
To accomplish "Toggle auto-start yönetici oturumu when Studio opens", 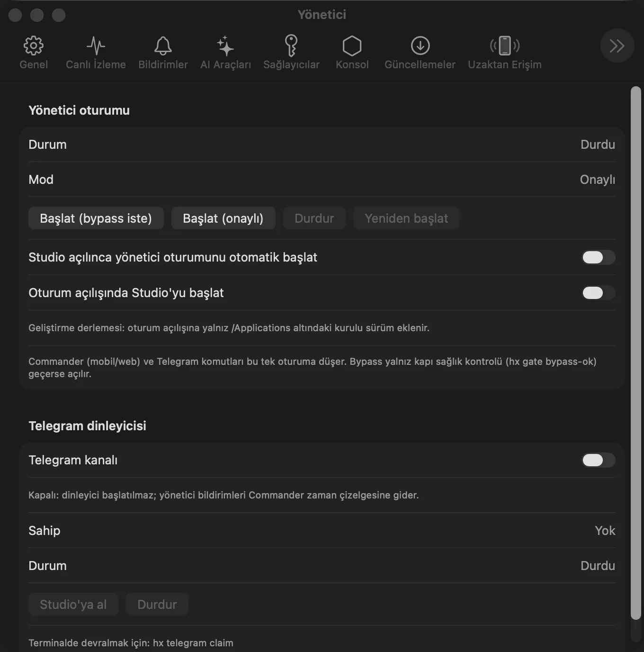I will pyautogui.click(x=599, y=257).
